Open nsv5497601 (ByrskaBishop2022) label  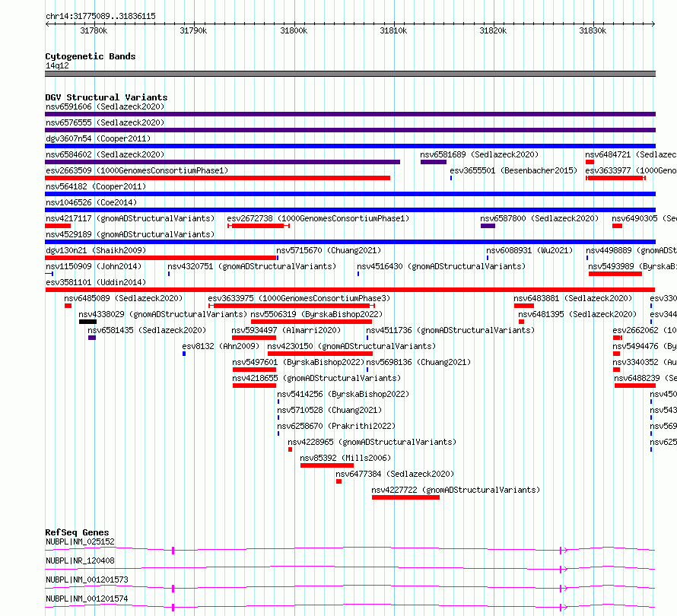[x=298, y=362]
